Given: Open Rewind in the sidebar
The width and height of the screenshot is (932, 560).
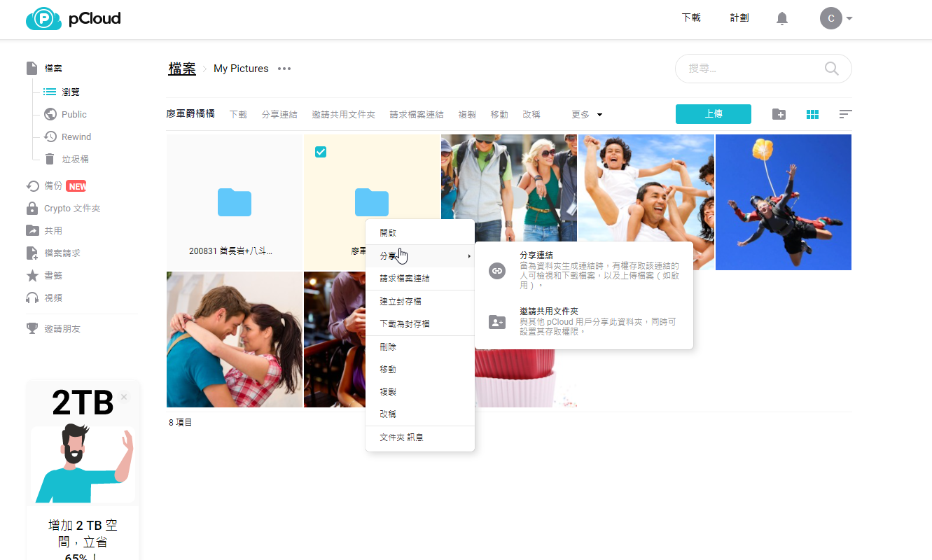Looking at the screenshot, I should point(76,136).
